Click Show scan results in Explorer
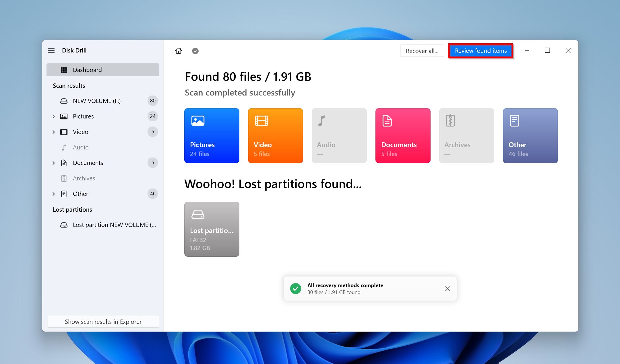The image size is (620, 364). (x=103, y=321)
